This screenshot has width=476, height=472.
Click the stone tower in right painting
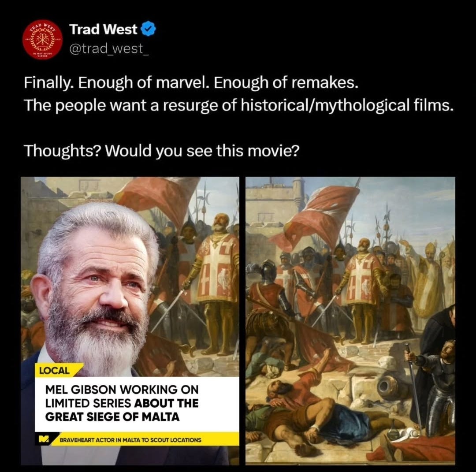coord(298,193)
